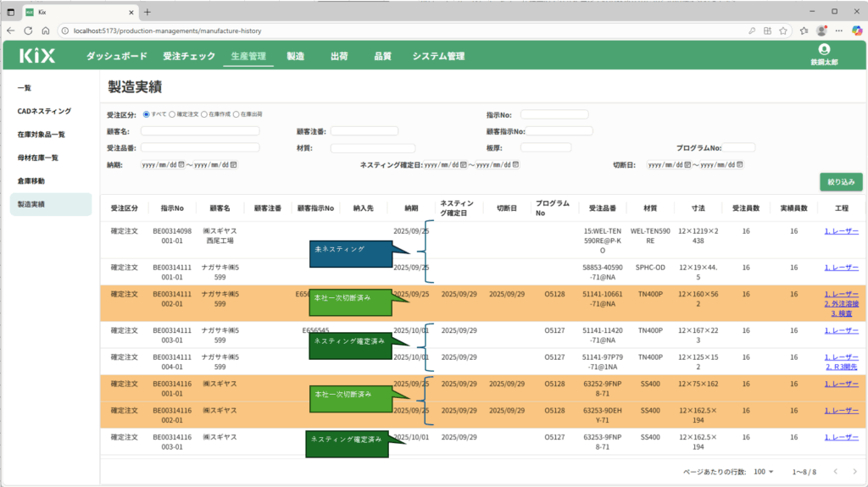Select the 確定注文 radio option
Image resolution: width=868 pixels, height=487 pixels.
pyautogui.click(x=173, y=114)
